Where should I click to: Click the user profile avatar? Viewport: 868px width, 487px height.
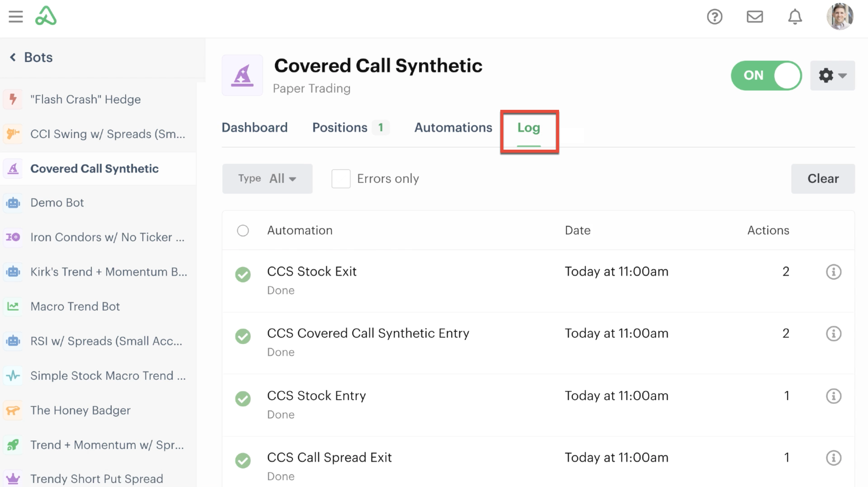(839, 17)
